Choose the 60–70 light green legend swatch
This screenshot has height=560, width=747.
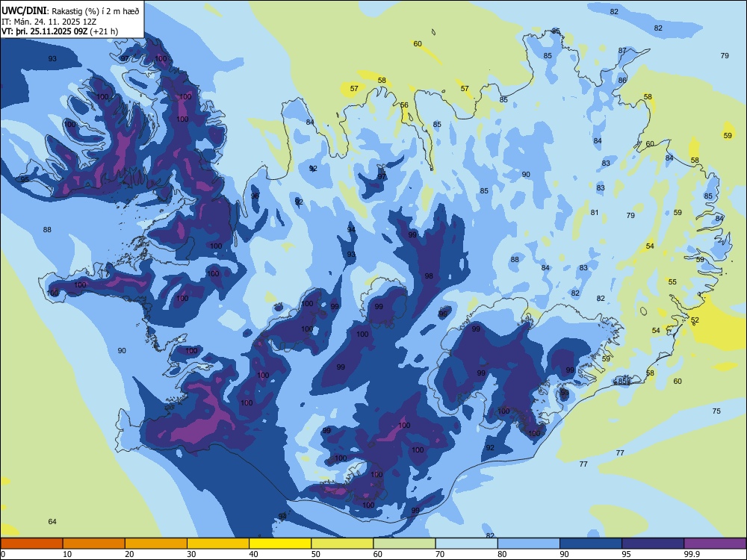pos(404,544)
